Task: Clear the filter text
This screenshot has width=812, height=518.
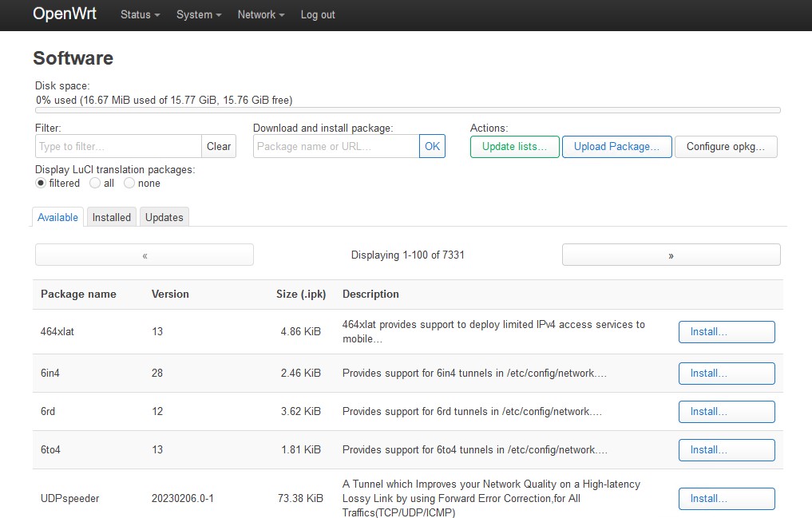Action: tap(219, 146)
